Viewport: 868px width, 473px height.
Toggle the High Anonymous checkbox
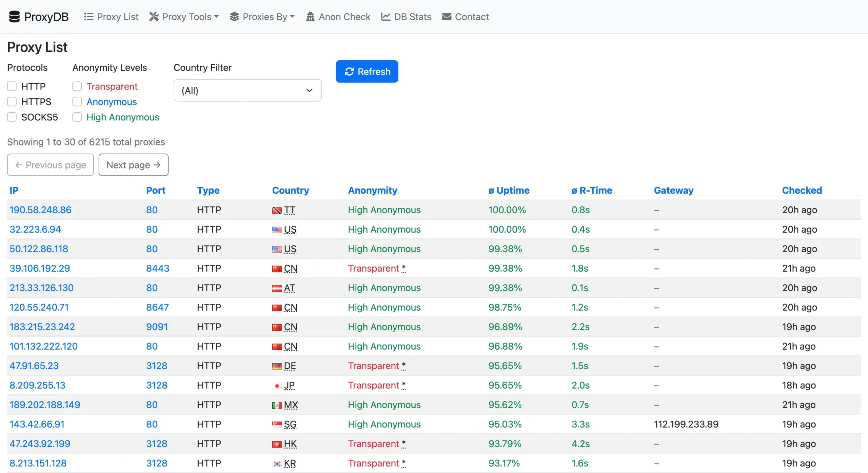coord(77,117)
